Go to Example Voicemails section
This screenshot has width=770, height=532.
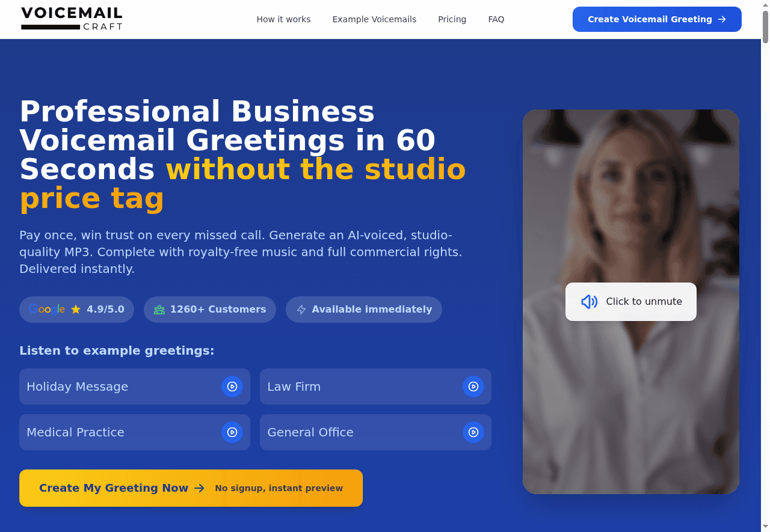pyautogui.click(x=374, y=19)
